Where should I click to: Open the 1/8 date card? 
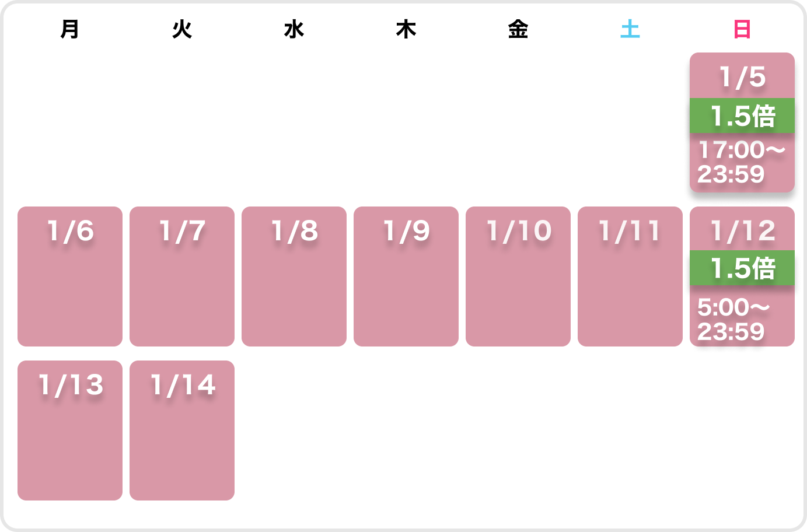tap(294, 276)
